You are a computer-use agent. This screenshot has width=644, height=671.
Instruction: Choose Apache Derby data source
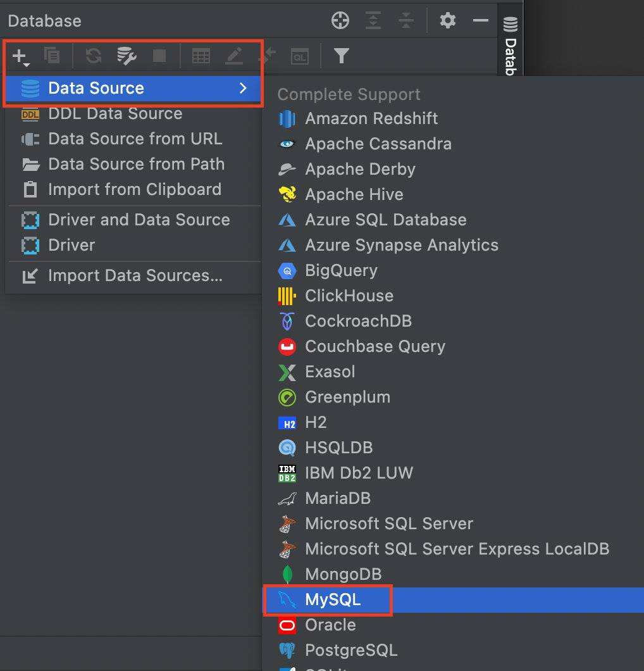454,170
